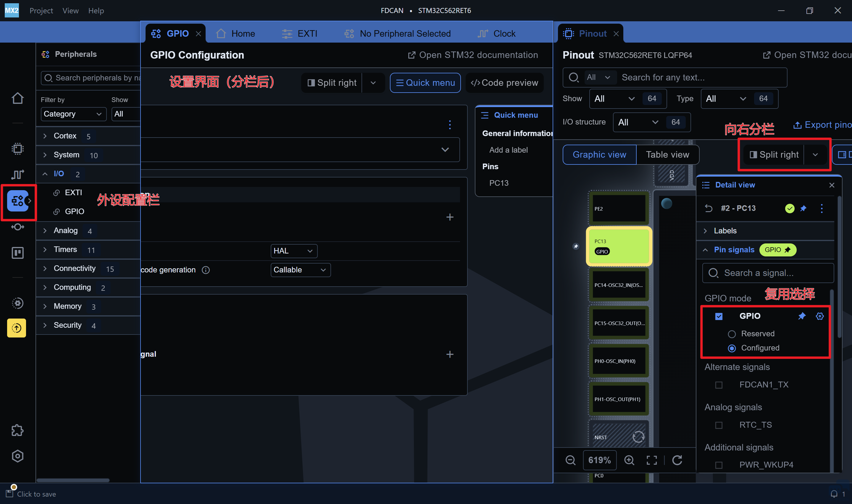The height and width of the screenshot is (504, 852).
Task: Click Split right in GPIO Configuration
Action: coord(332,83)
